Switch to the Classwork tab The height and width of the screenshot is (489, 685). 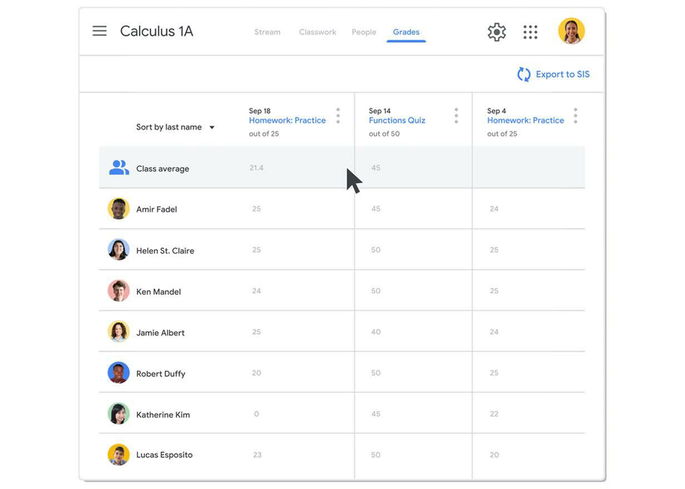316,32
